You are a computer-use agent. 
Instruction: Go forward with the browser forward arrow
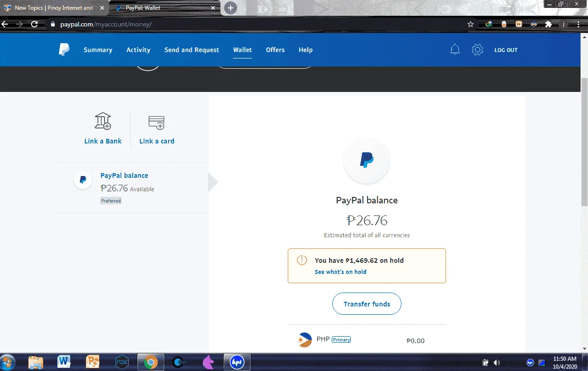coord(19,24)
